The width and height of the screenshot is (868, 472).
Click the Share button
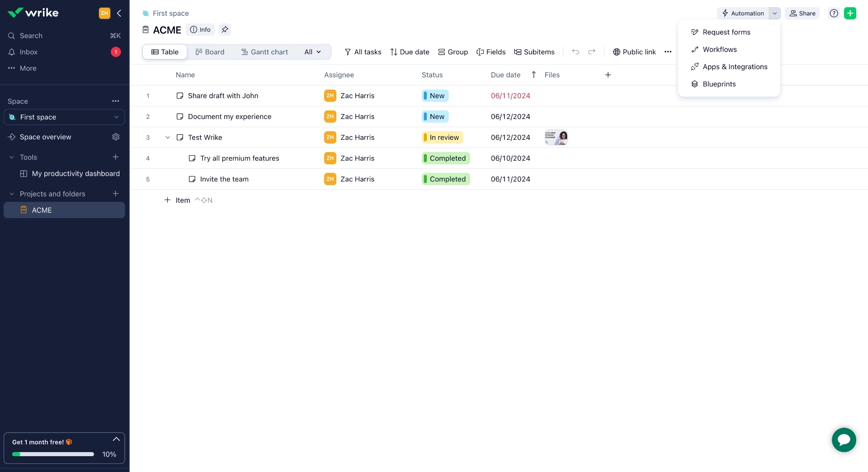pos(802,14)
